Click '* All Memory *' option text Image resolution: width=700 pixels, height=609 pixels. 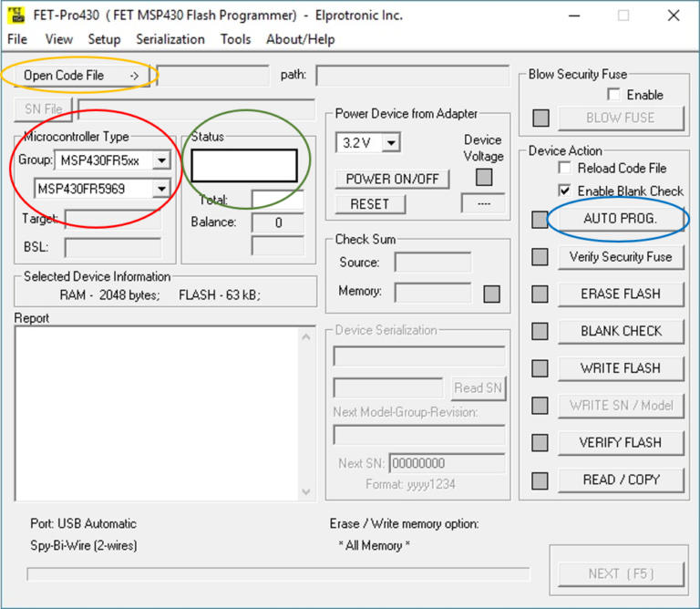tap(374, 545)
